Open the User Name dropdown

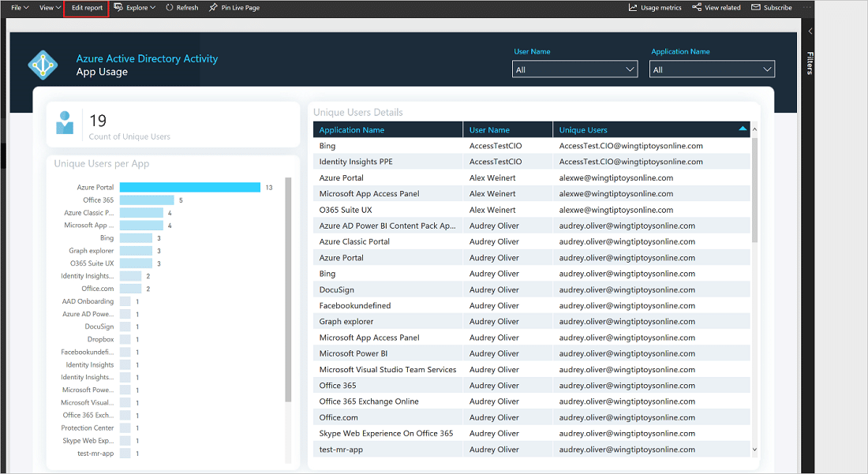574,69
